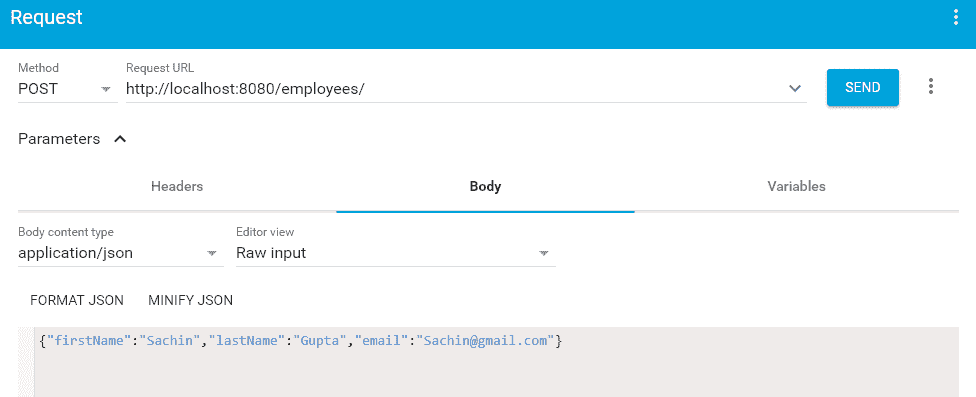Viewport: 976px width, 397px height.
Task: Open the Body content type dropdown
Action: point(121,253)
